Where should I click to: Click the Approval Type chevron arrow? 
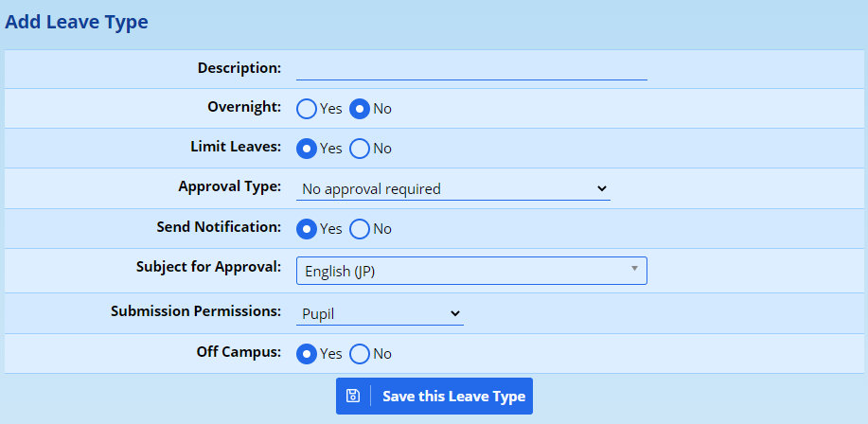[x=602, y=189]
